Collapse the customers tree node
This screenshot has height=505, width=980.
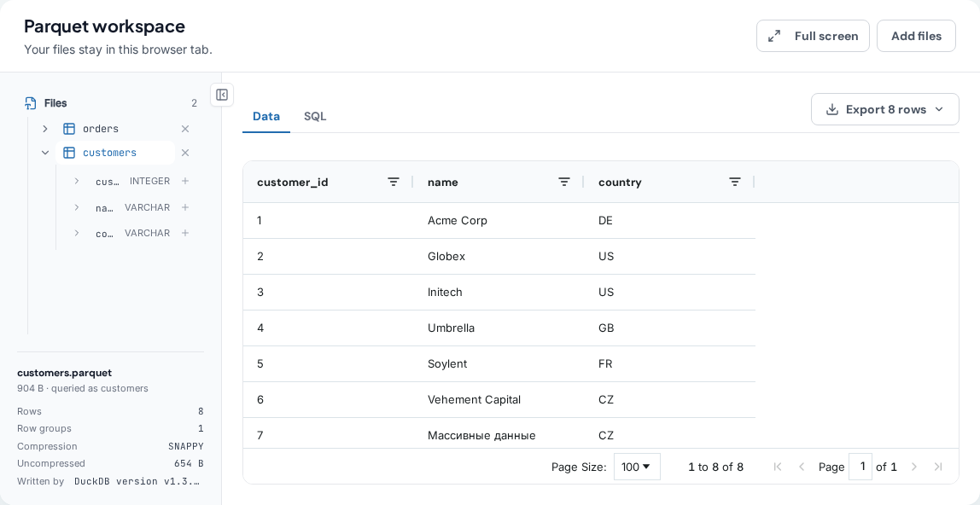pyautogui.click(x=45, y=153)
